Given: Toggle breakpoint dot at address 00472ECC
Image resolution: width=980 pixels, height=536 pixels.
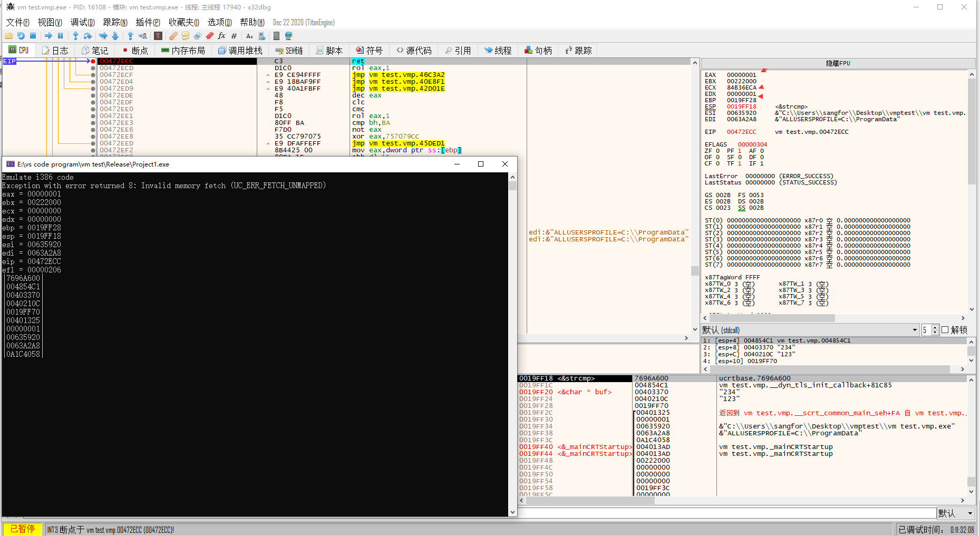Looking at the screenshot, I should tap(93, 61).
